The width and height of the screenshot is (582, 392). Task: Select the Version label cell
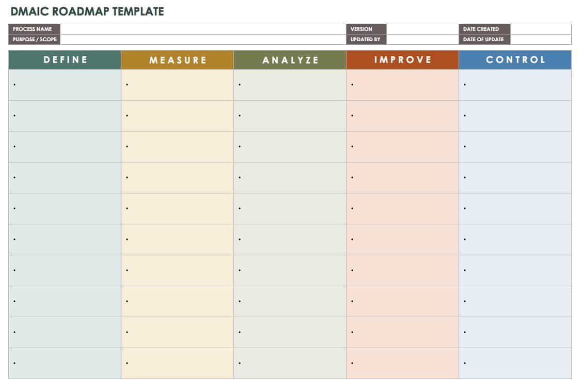(366, 29)
